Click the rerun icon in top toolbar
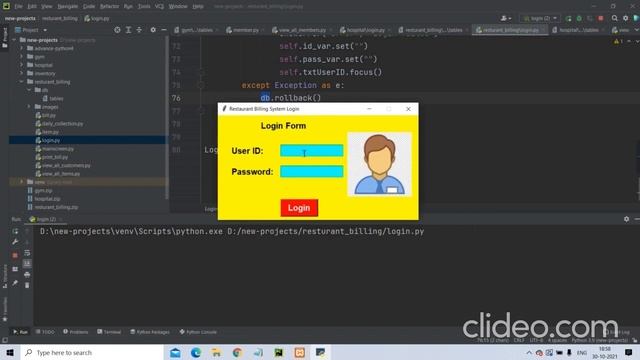The width and height of the screenshot is (640, 360). click(x=569, y=18)
